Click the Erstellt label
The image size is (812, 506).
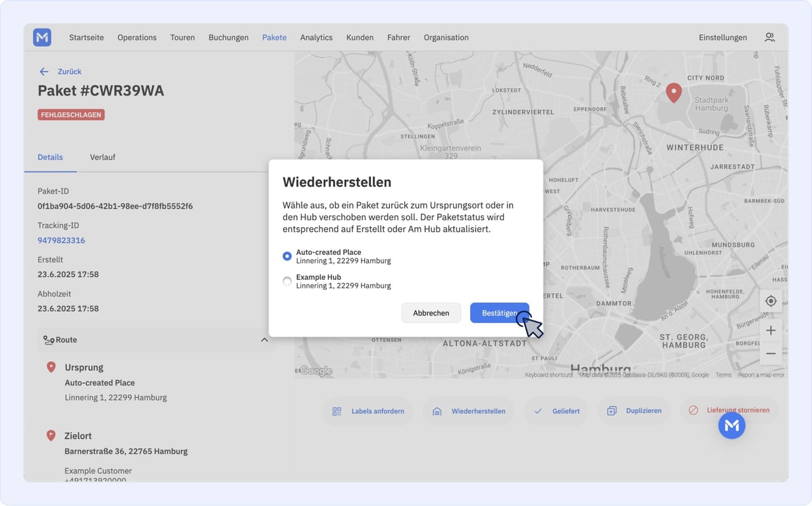pos(50,260)
